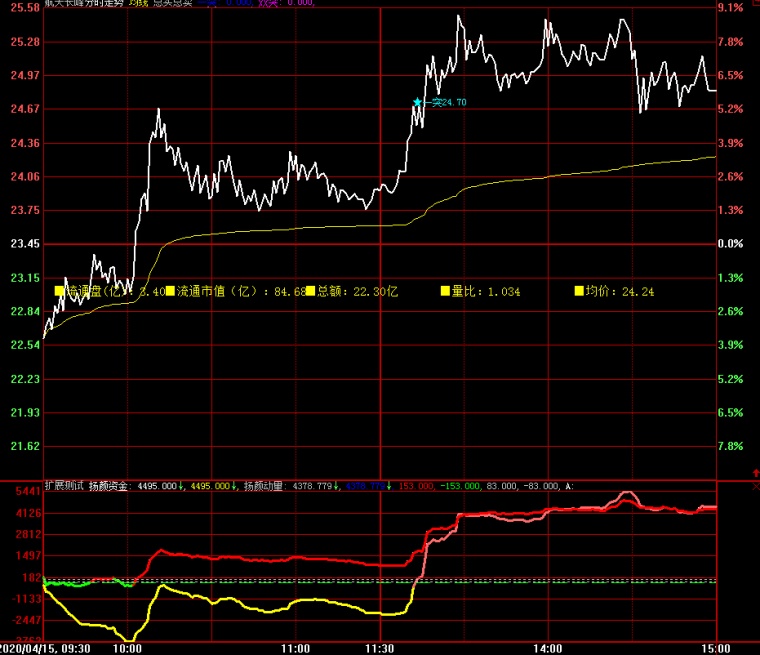The width and height of the screenshot is (760, 655).
Task: Click the yellow square beside 总额
Action: coord(310,291)
